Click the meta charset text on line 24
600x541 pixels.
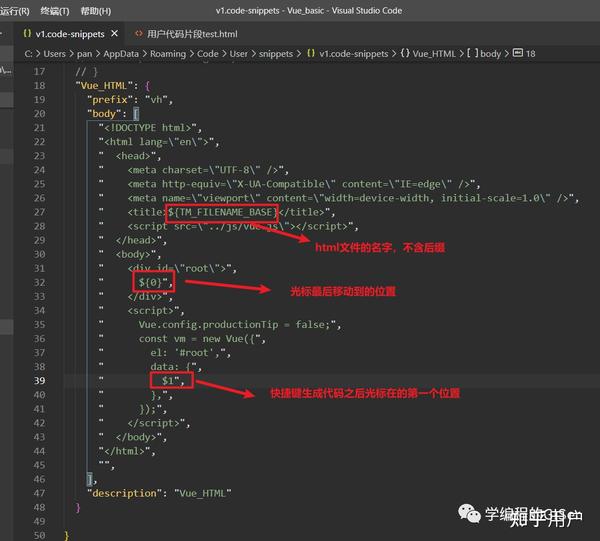click(x=203, y=170)
